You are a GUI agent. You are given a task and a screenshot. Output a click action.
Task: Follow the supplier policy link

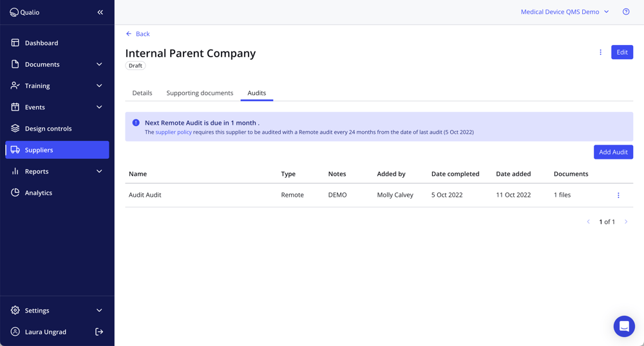click(173, 132)
